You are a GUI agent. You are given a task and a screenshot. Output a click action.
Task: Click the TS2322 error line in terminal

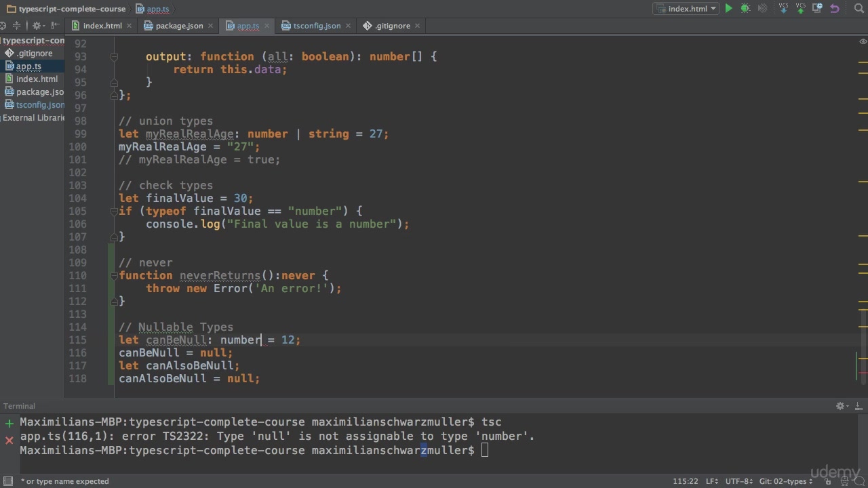[x=277, y=436]
